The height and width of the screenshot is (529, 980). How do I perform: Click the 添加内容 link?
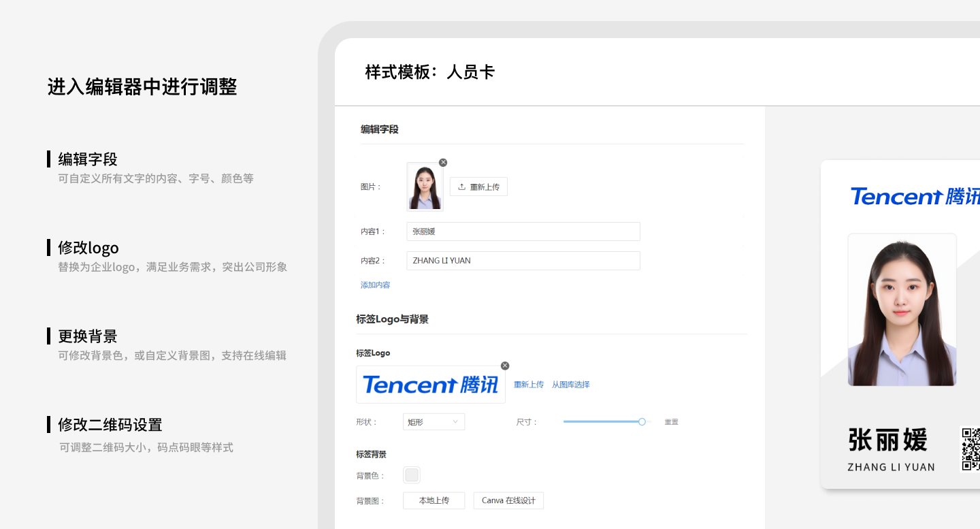376,285
